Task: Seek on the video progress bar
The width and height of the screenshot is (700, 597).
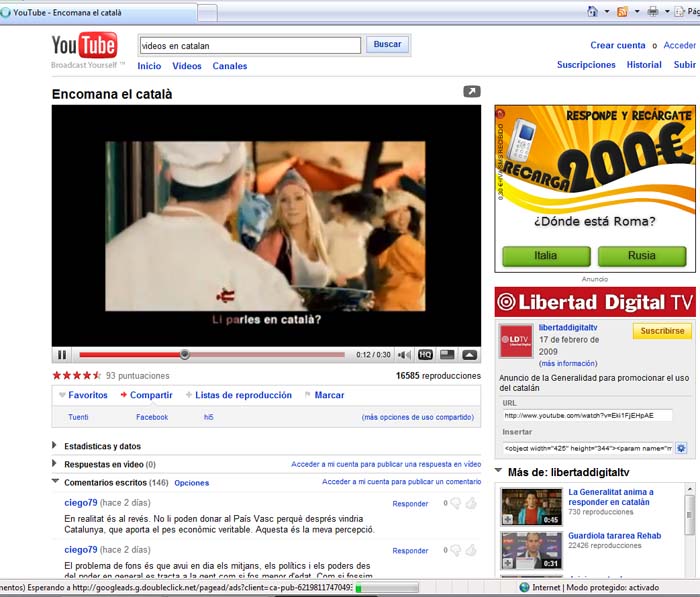Action: pyautogui.click(x=212, y=355)
